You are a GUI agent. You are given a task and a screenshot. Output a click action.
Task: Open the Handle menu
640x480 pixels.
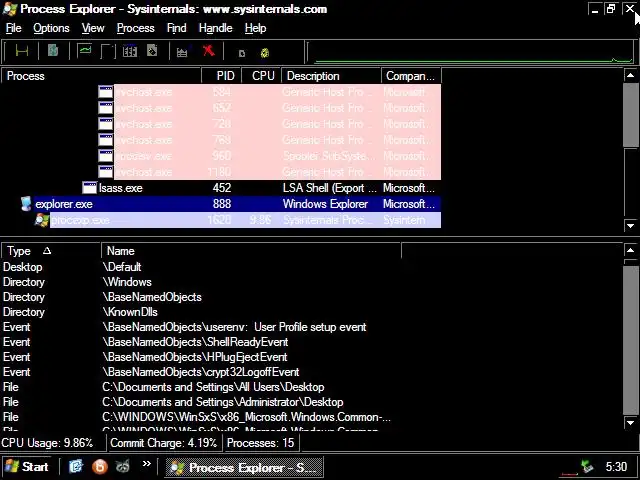coord(216,28)
